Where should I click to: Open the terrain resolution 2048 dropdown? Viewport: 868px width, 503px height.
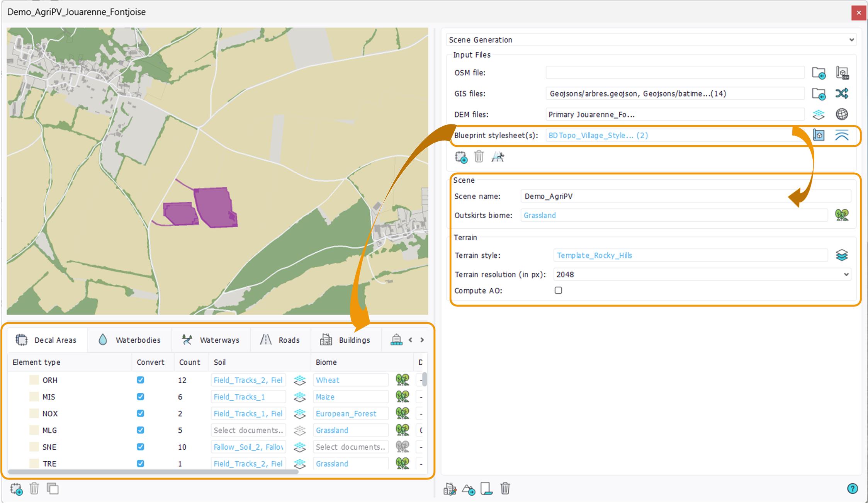[846, 275]
